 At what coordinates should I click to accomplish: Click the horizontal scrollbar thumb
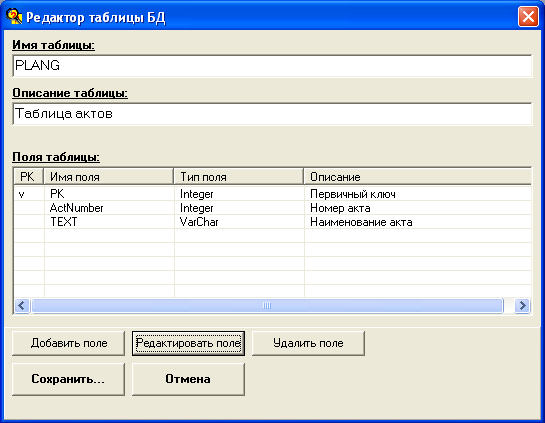click(267, 306)
